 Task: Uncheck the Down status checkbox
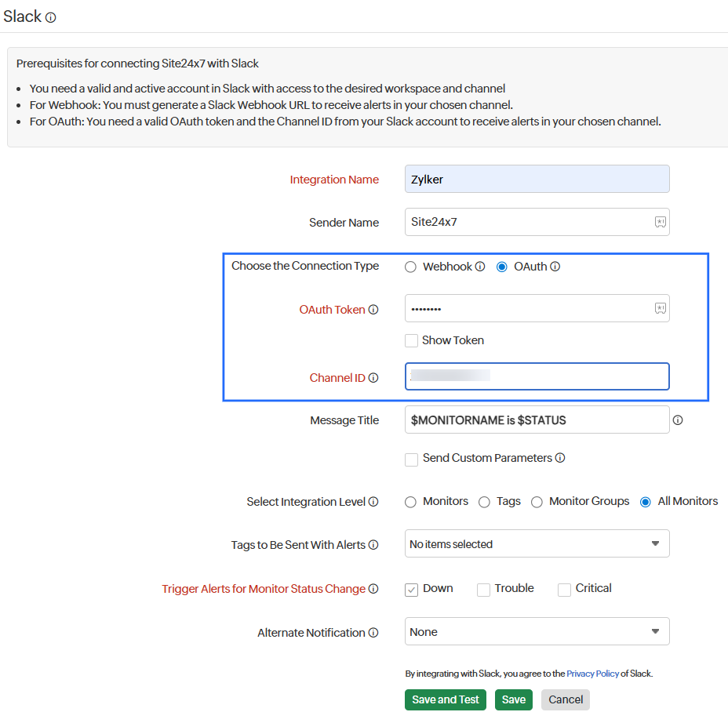pyautogui.click(x=411, y=589)
